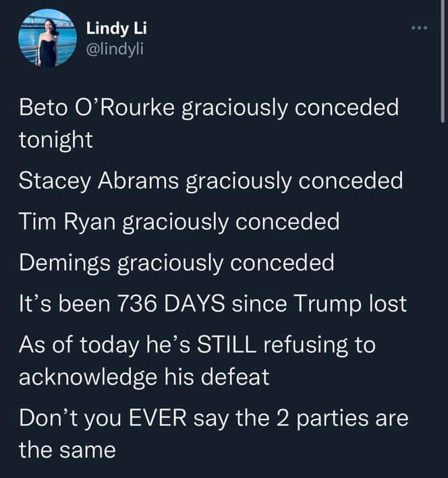
Task: Click the phrase acknowledge his defeat
Action: [144, 377]
